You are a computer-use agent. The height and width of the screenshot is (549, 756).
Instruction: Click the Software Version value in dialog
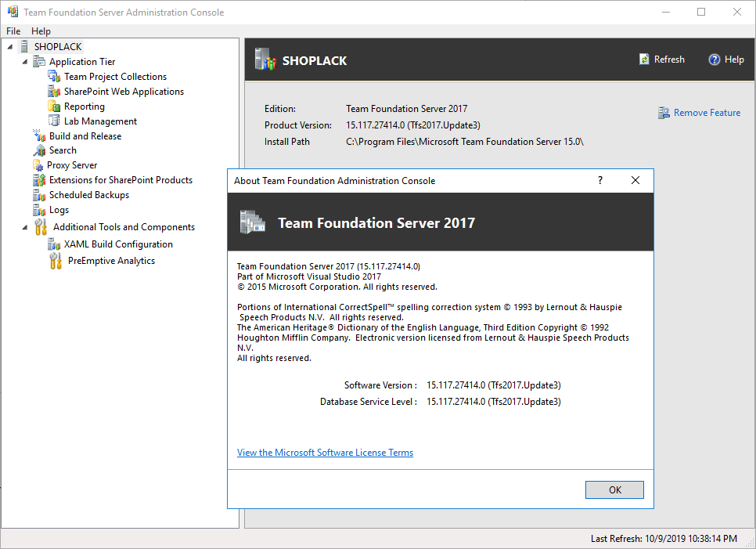point(493,385)
